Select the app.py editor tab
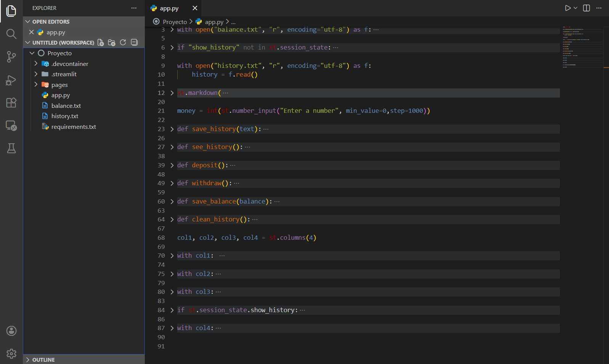The width and height of the screenshot is (609, 364). tap(169, 8)
